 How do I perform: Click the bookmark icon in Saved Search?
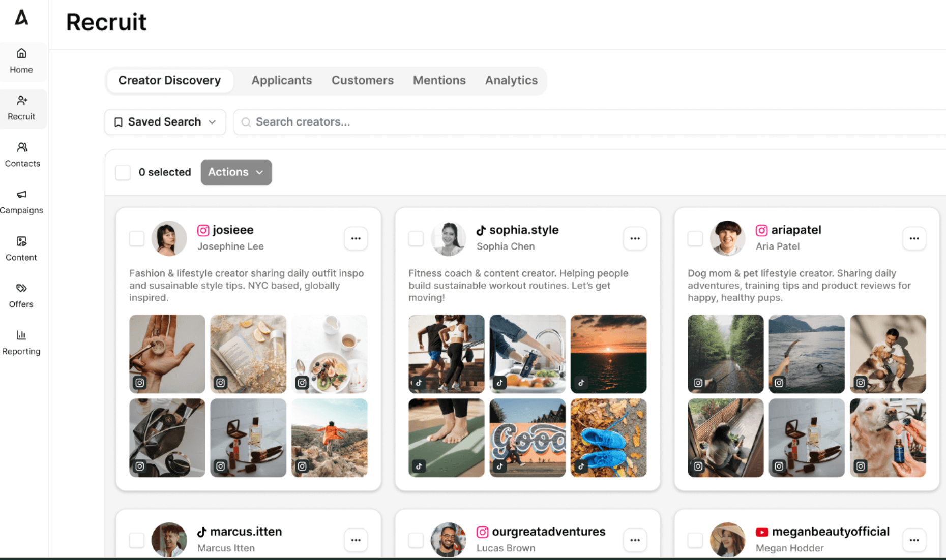click(x=119, y=122)
